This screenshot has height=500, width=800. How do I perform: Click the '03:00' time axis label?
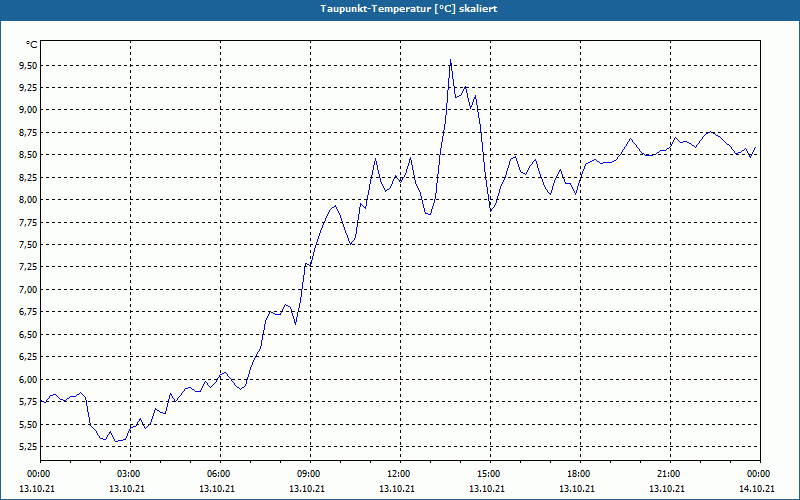[x=129, y=474]
